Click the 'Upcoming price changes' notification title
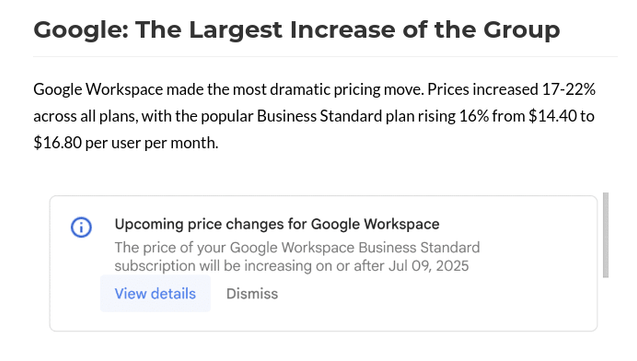This screenshot has height=361, width=637. (277, 224)
